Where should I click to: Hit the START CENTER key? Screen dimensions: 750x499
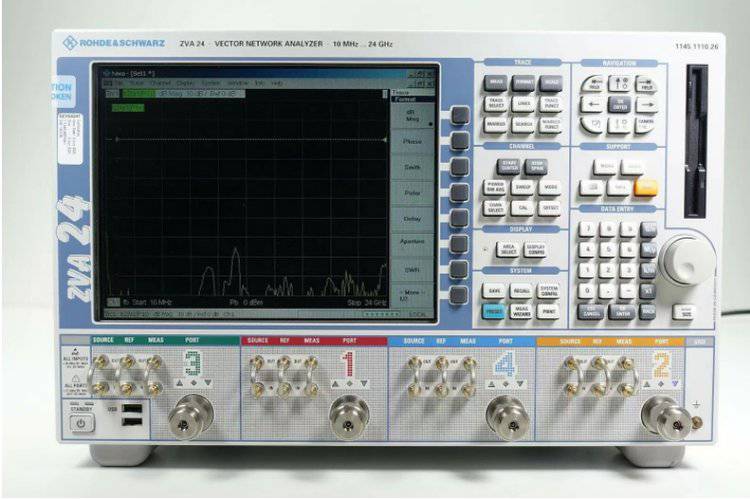coord(509,166)
